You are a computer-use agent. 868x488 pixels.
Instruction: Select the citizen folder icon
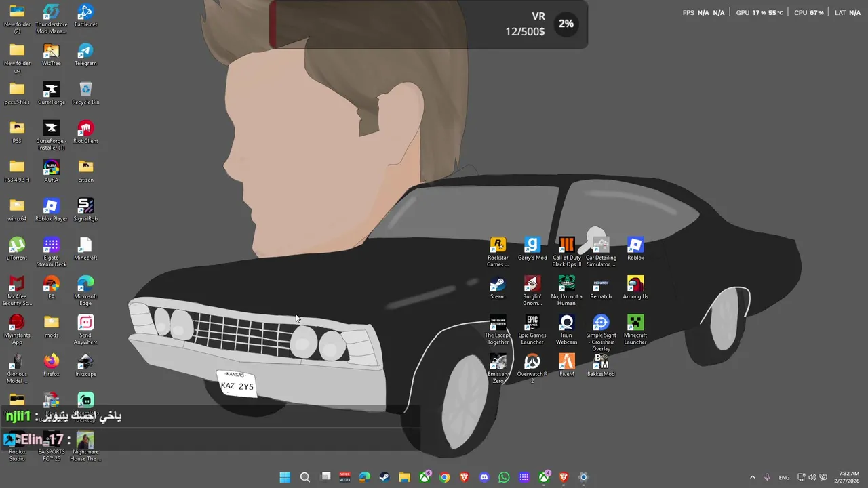click(x=85, y=171)
